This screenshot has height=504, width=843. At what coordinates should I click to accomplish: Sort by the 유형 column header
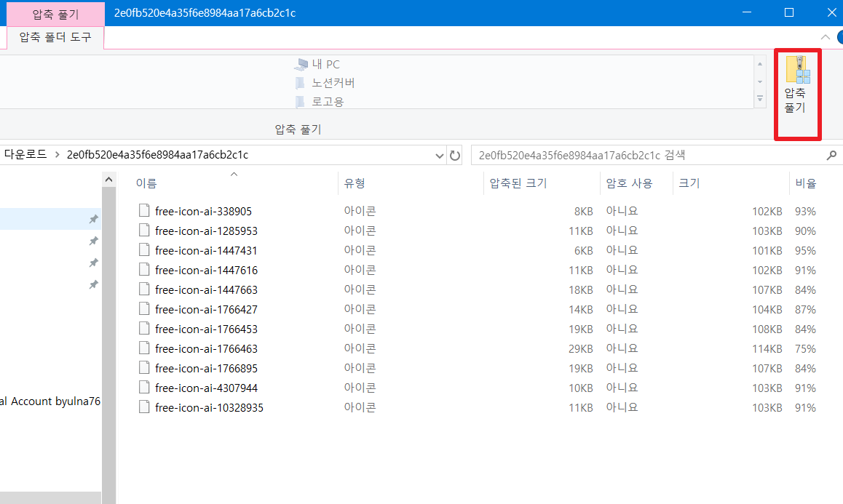pos(355,183)
